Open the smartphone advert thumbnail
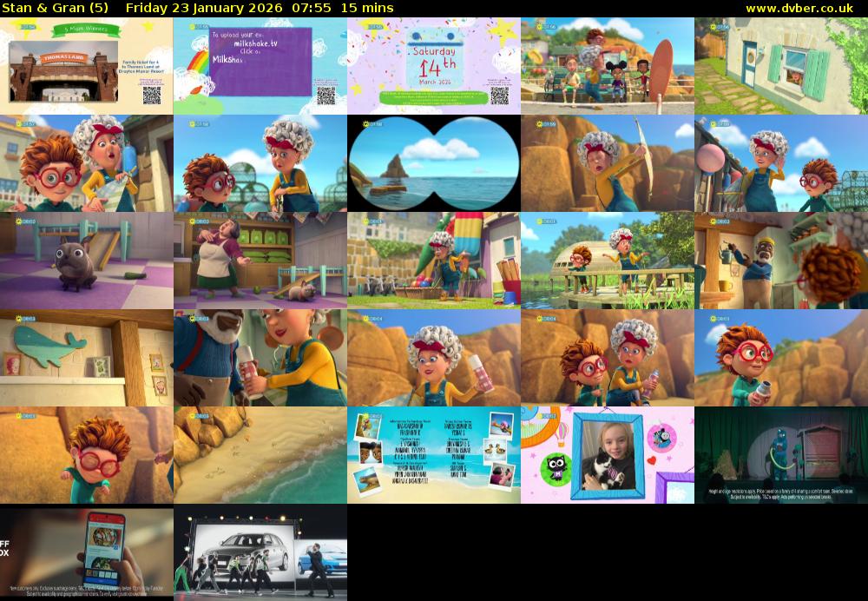Viewport: 868px width, 601px height. [x=87, y=552]
